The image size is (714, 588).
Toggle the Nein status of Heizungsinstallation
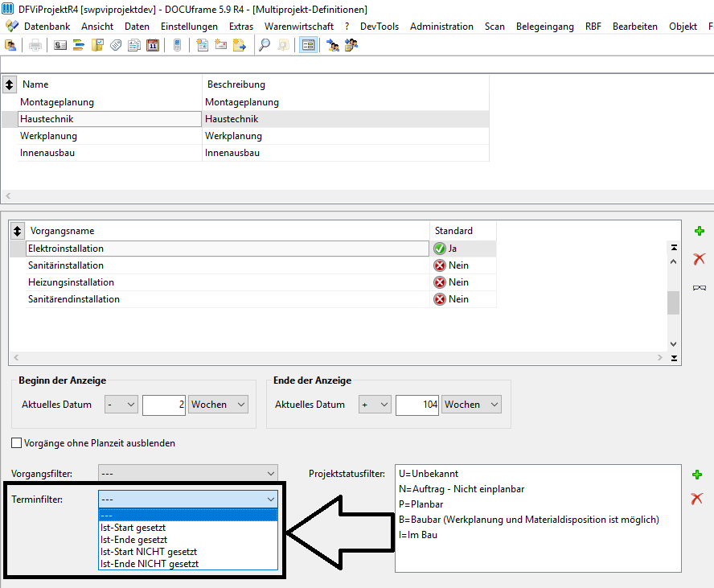tap(440, 282)
